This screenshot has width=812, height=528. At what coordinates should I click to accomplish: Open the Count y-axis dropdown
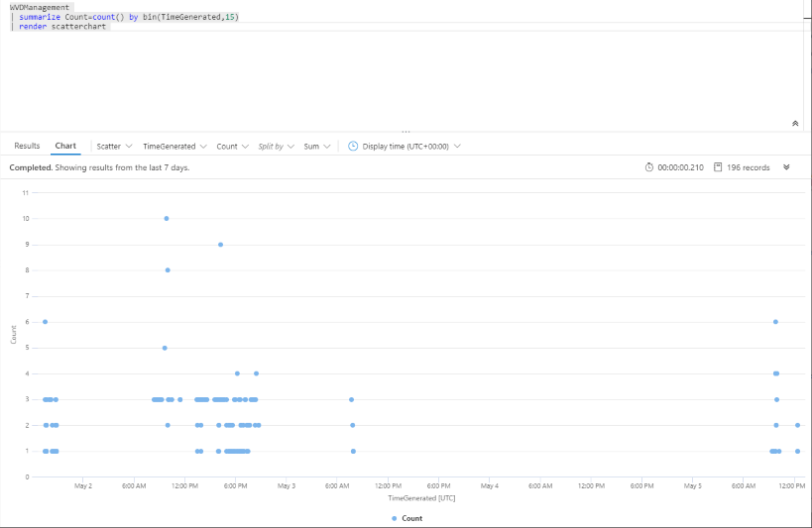click(x=233, y=147)
